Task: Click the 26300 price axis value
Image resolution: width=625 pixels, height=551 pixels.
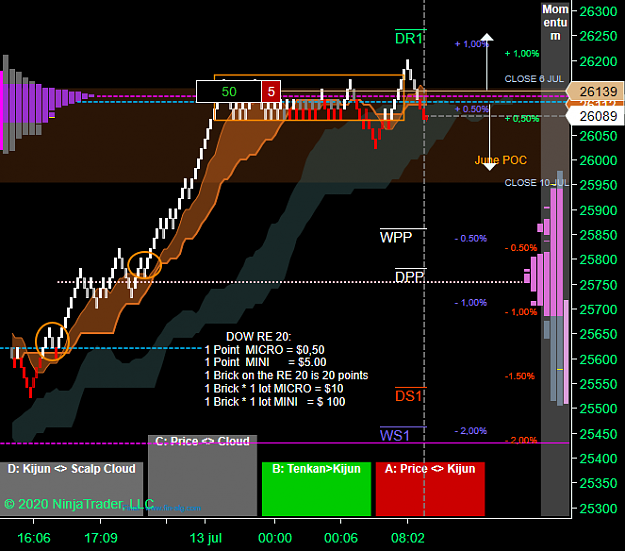Action: pyautogui.click(x=598, y=12)
